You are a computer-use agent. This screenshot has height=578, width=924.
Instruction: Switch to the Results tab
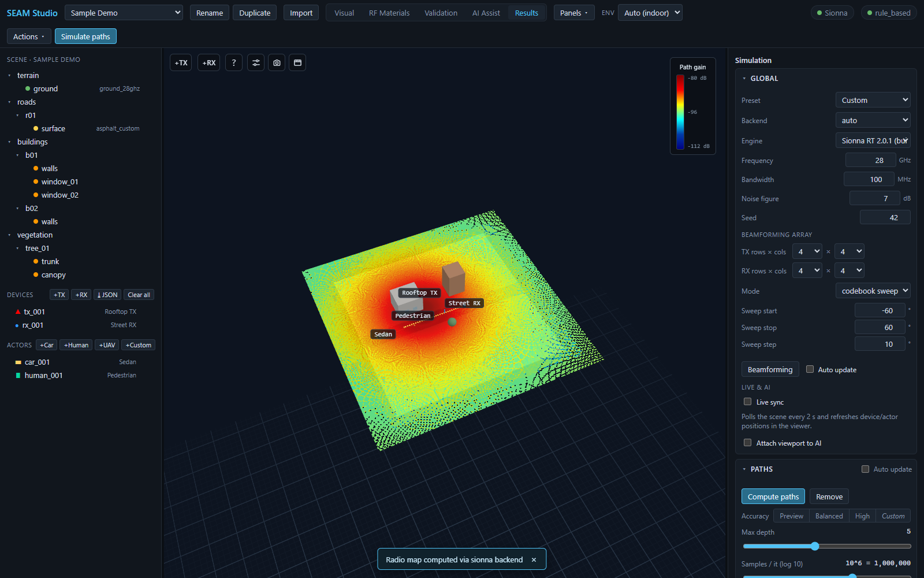point(527,13)
